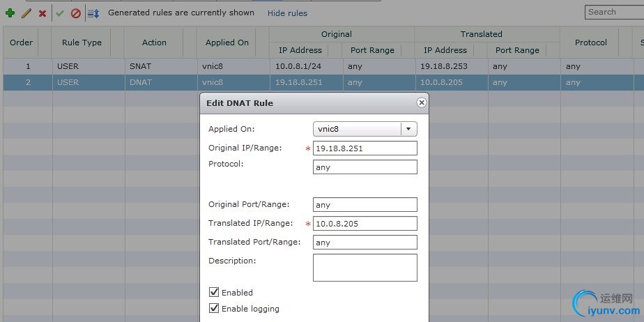Open the Applied On vnic8 dropdown
The height and width of the screenshot is (322, 644).
pos(365,129)
